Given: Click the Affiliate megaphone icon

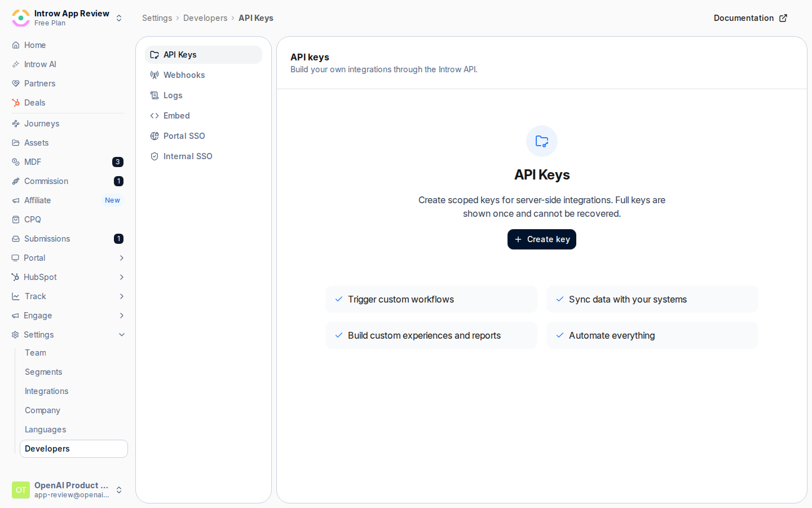Looking at the screenshot, I should point(16,200).
